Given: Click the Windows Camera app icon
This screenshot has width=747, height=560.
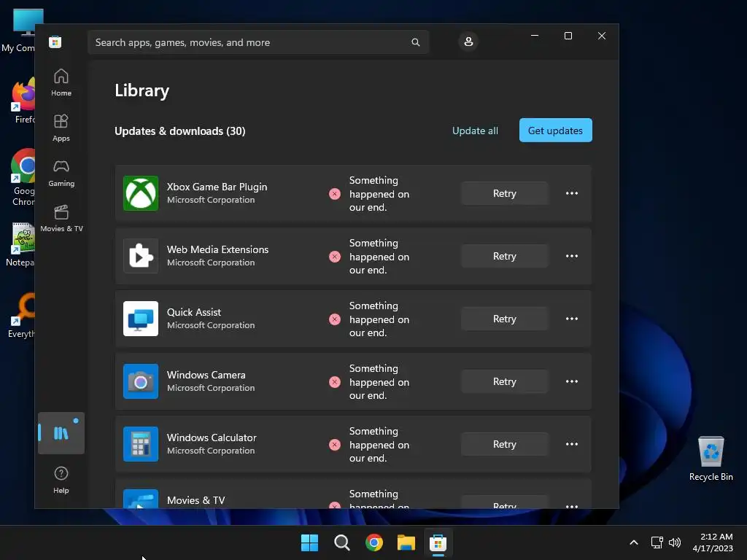Looking at the screenshot, I should click(141, 381).
